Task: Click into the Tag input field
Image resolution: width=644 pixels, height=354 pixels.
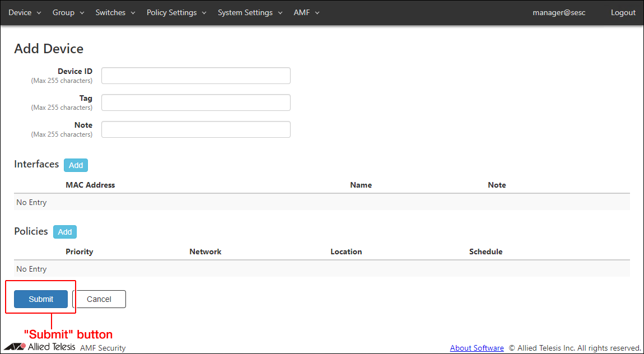Action: (195, 103)
